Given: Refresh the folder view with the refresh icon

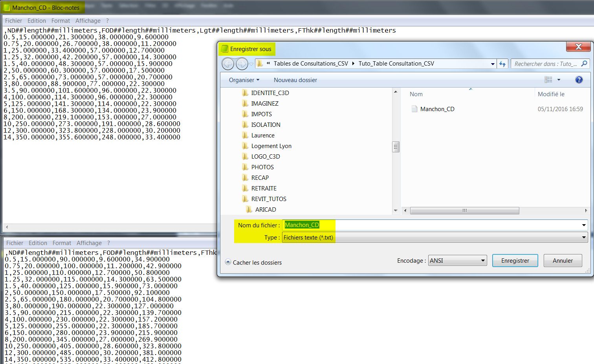Looking at the screenshot, I should click(x=502, y=63).
